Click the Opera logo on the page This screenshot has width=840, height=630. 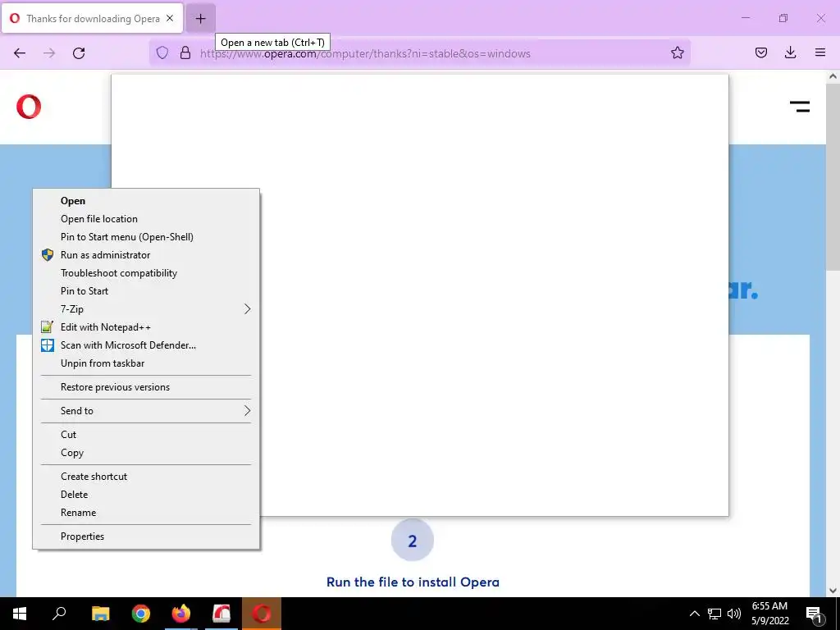click(x=29, y=107)
